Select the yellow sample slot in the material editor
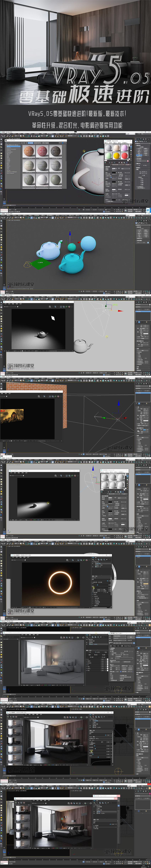Screen dimensions: 151x868 coord(117,156)
